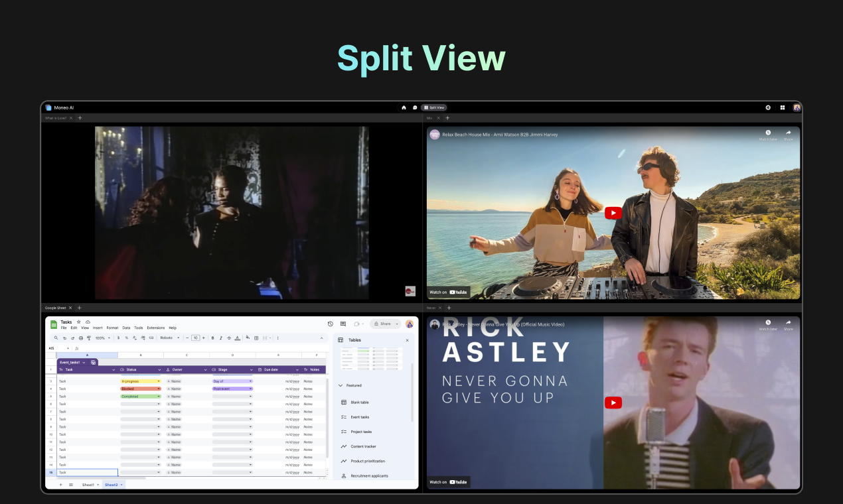Click the undo icon in Sheets toolbar
The height and width of the screenshot is (504, 843).
(64, 338)
